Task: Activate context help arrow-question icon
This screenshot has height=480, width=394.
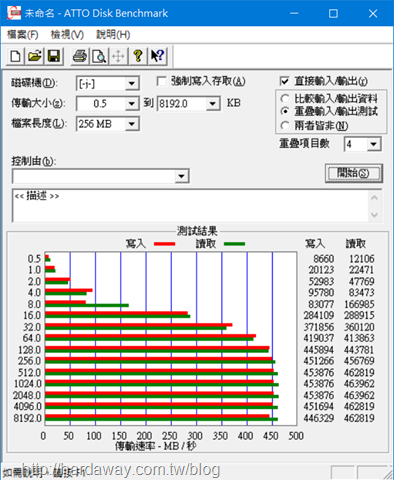Action: (157, 56)
